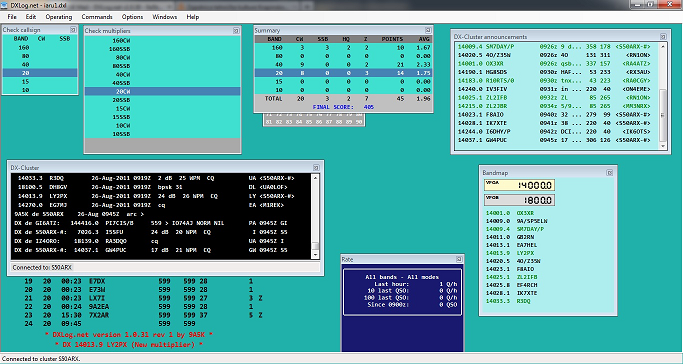The image size is (683, 364).
Task: Click the VFOA frequency field 14000.0
Action: (519, 185)
